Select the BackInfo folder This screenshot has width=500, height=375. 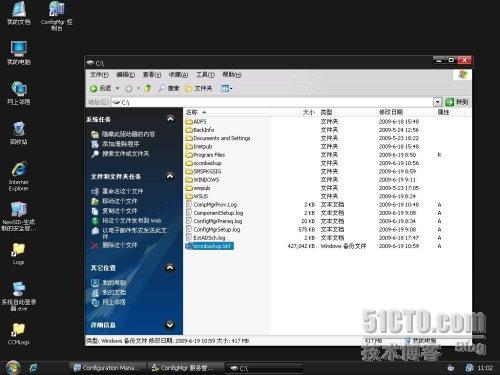200,130
